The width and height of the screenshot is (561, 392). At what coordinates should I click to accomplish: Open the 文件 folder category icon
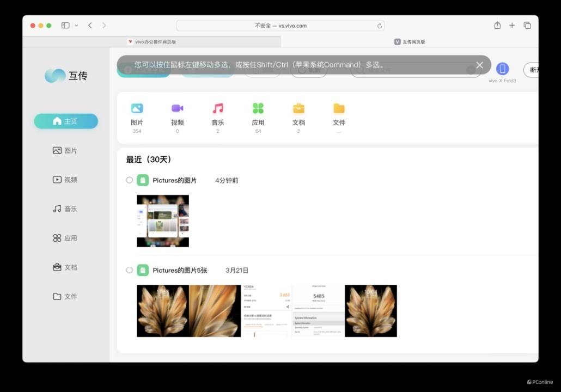pos(339,108)
